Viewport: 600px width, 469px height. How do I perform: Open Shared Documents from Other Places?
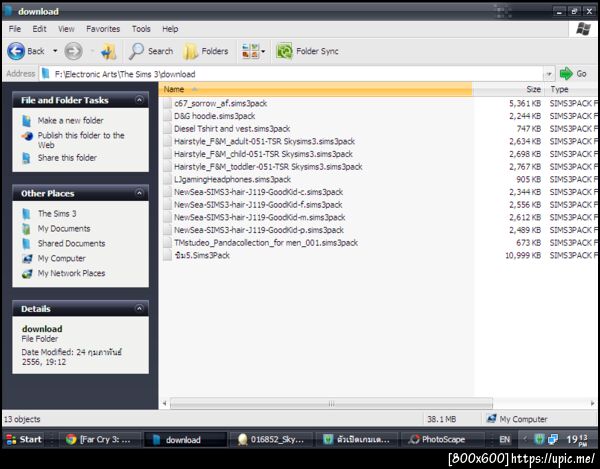71,243
